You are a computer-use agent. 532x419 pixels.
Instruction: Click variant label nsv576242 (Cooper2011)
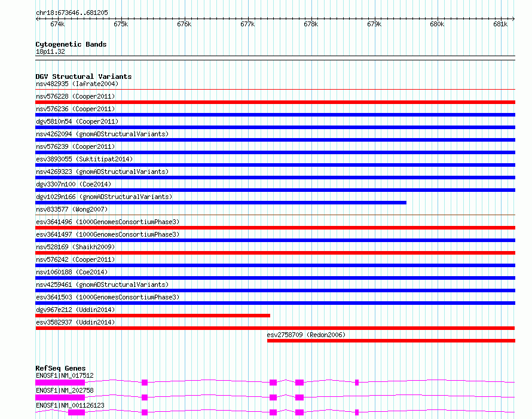[75, 259]
